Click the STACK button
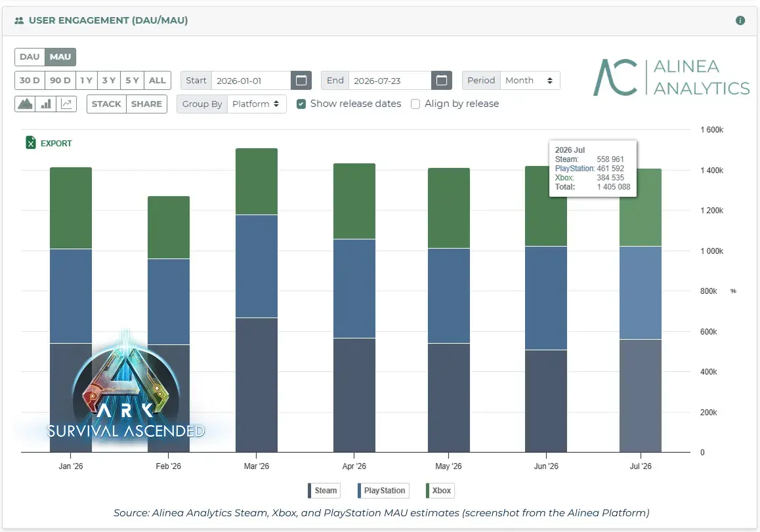Image resolution: width=760 pixels, height=532 pixels. click(106, 104)
